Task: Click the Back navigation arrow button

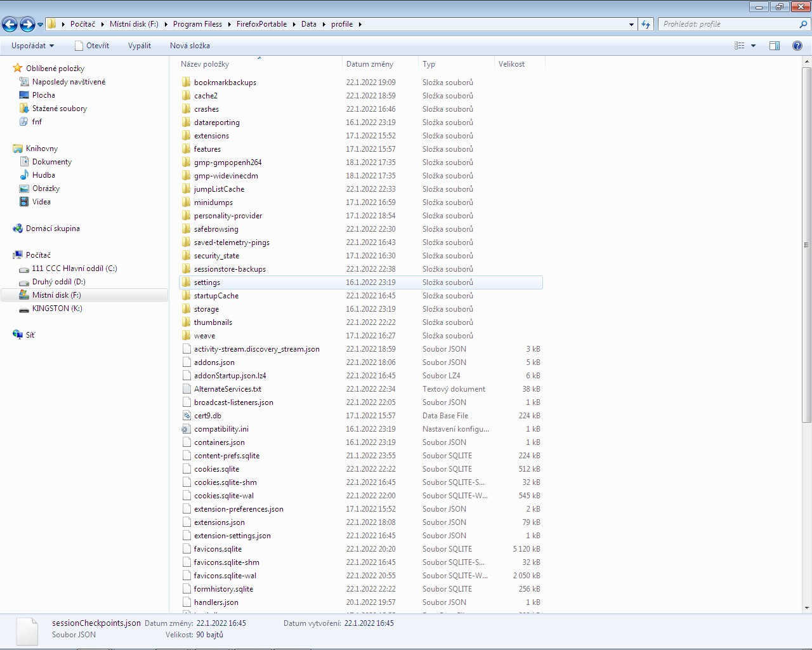Action: click(10, 25)
